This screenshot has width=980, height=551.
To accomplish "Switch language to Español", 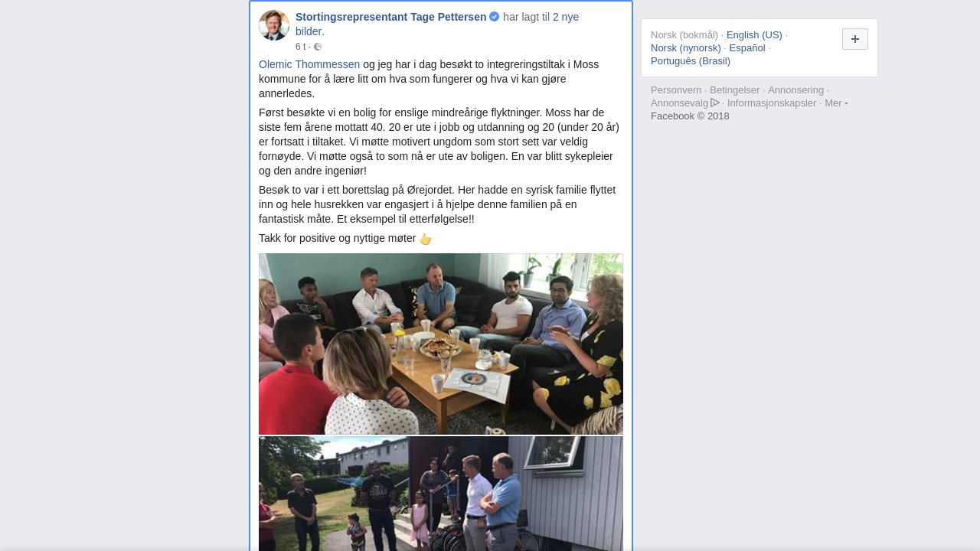I will click(747, 48).
